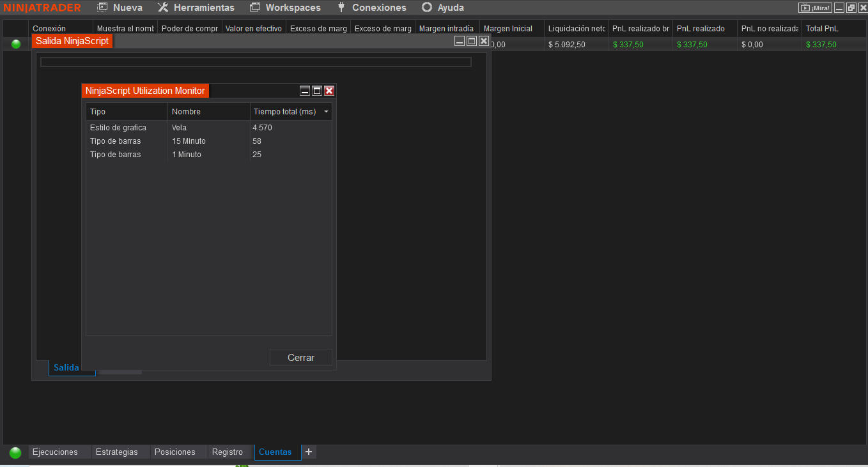Click the PnL realizado column header
Screen dimensions: 868x467
click(x=705, y=29)
